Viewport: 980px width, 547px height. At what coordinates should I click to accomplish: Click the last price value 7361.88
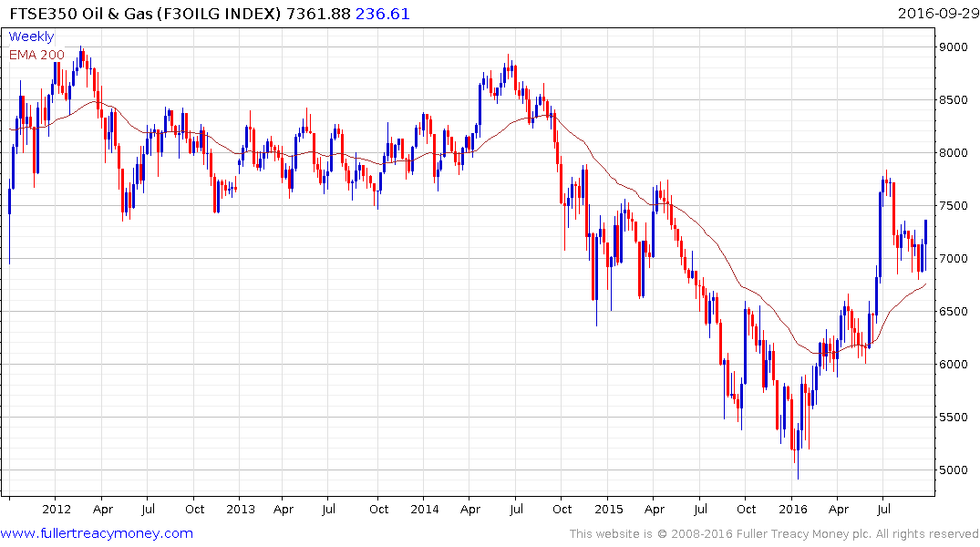coord(318,13)
